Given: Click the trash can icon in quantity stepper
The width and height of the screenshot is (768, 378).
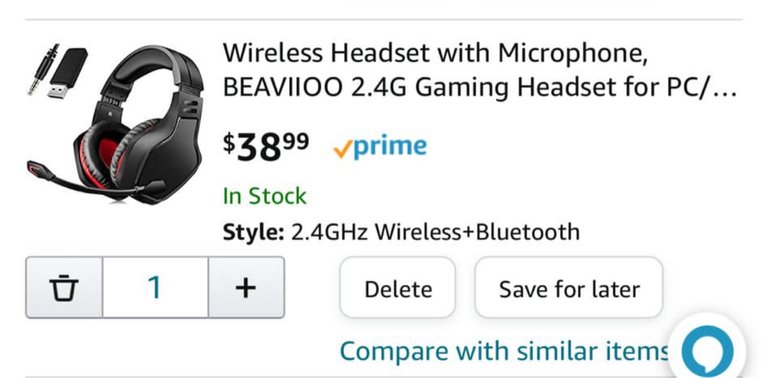Looking at the screenshot, I should 64,287.
